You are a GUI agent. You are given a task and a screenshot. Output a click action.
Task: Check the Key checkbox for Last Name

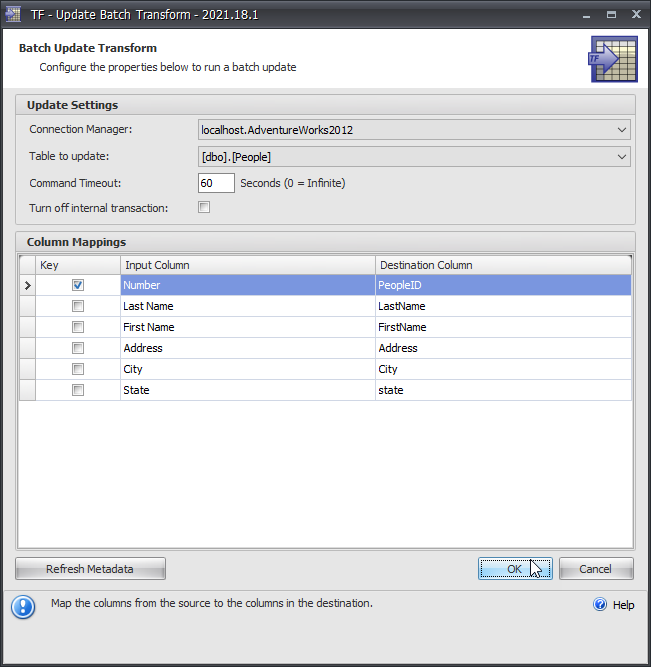(78, 306)
